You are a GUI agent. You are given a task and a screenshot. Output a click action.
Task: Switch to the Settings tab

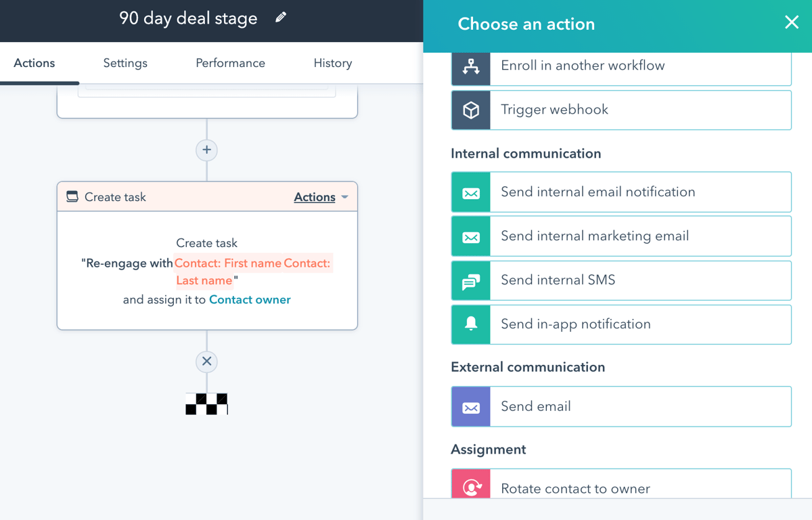coord(125,63)
